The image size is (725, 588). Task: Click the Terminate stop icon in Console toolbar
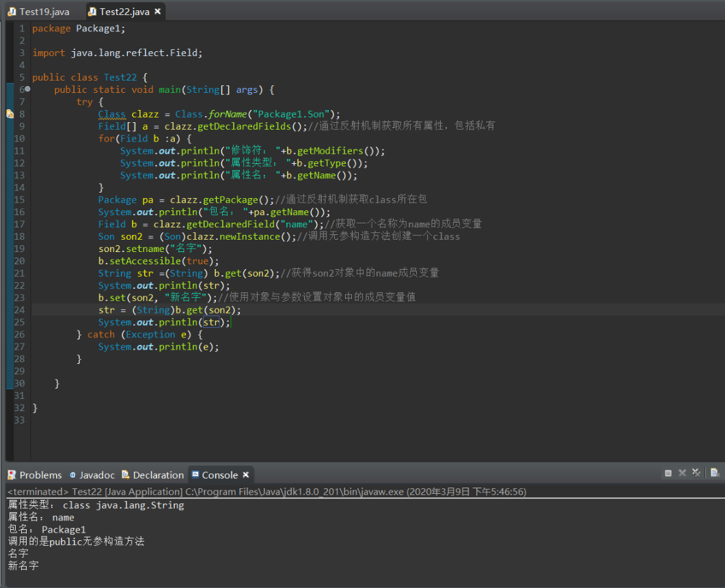[668, 473]
